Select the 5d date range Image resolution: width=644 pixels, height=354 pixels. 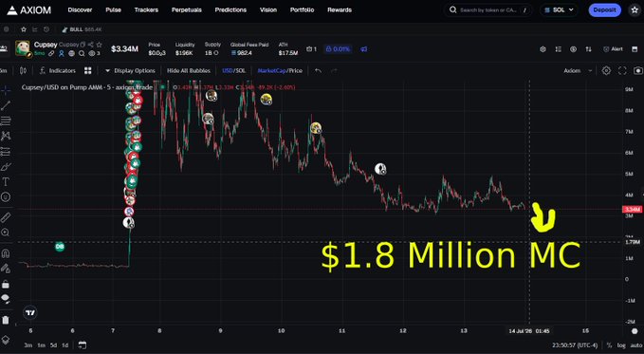point(53,345)
